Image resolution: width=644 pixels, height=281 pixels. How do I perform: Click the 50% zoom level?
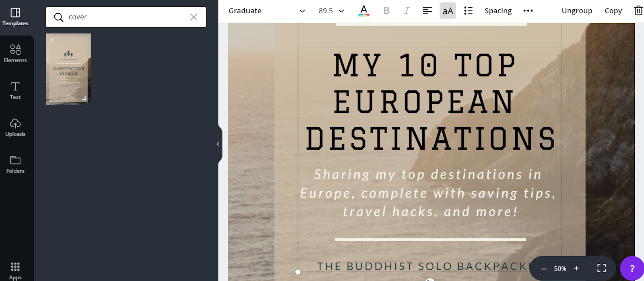coord(560,269)
